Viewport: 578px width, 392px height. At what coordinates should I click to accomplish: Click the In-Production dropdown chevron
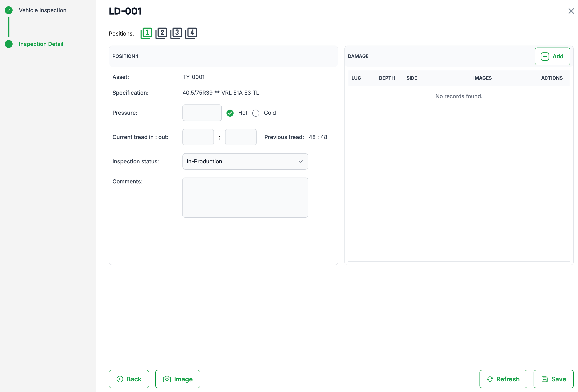300,161
